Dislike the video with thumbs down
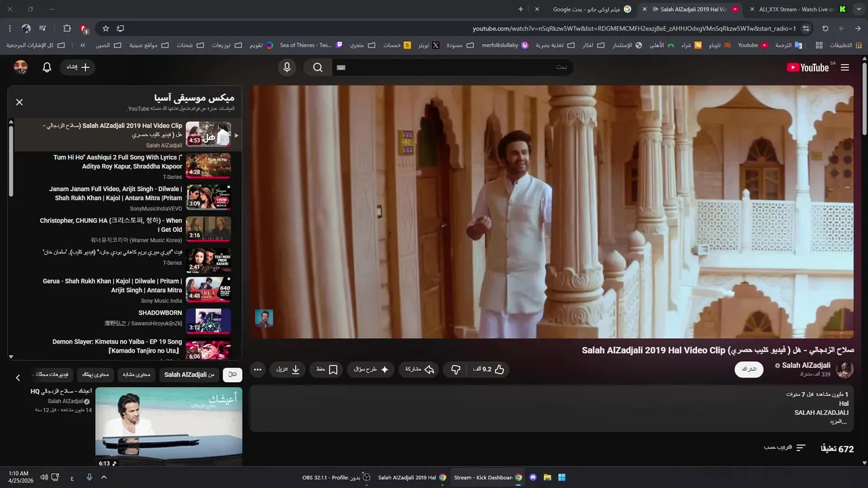The image size is (868, 488). [456, 369]
